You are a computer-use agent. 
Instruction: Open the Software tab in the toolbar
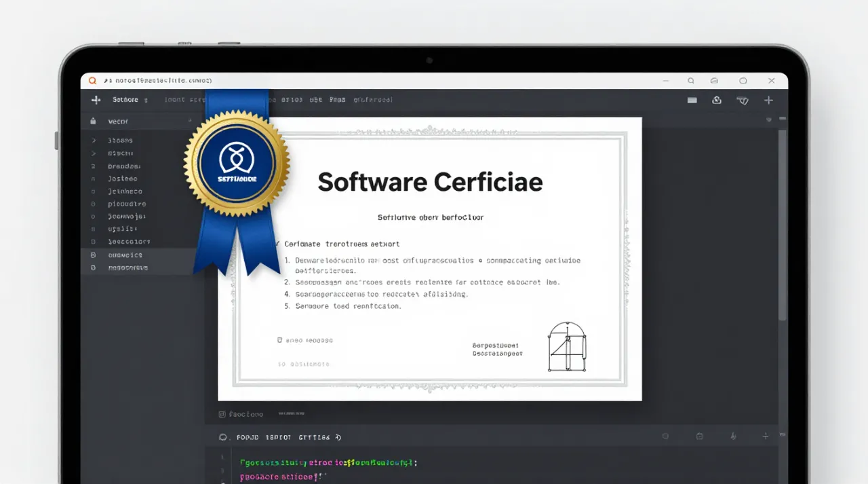pos(125,100)
